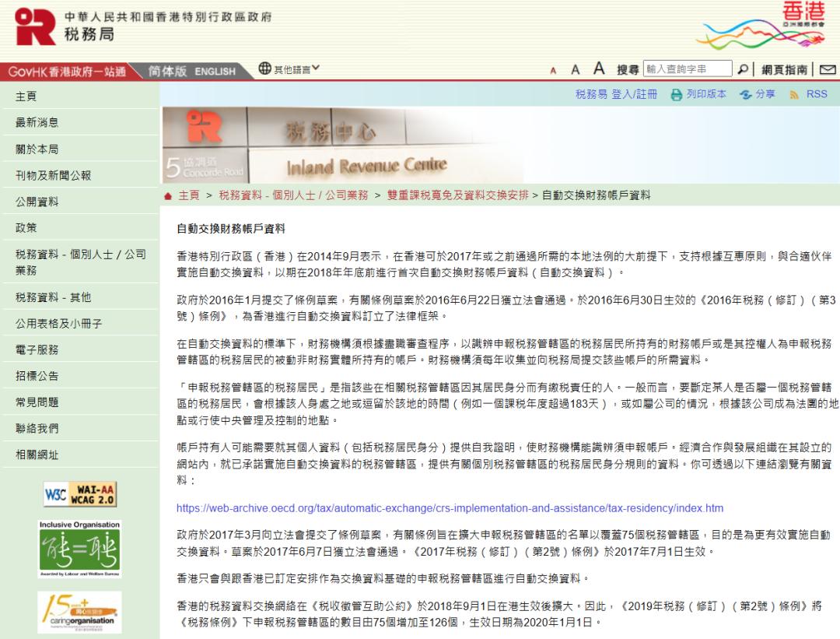Open the W3C WAI-AA WCAG 2.0 badge
The image size is (840, 639).
80,494
